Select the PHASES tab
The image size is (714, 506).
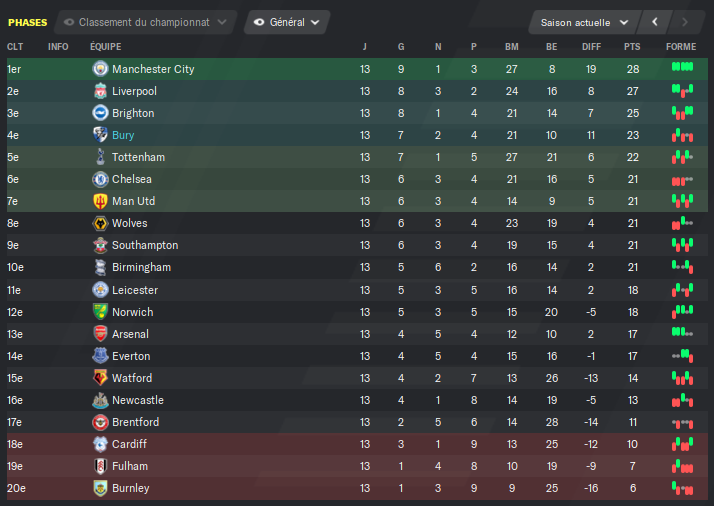[27, 23]
